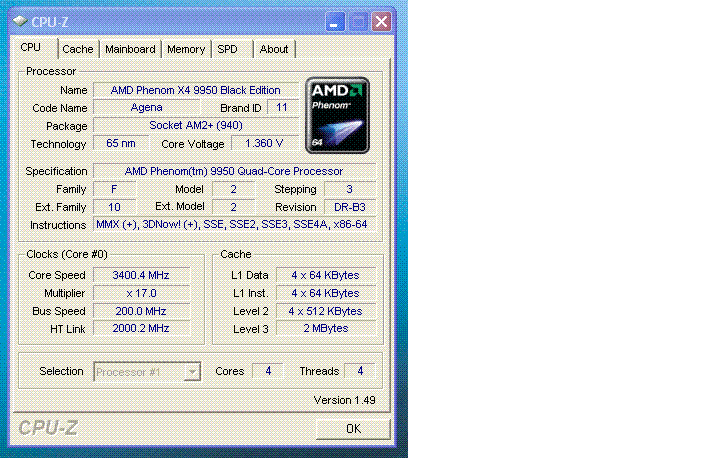Open the About tab
The height and width of the screenshot is (458, 720).
[274, 49]
